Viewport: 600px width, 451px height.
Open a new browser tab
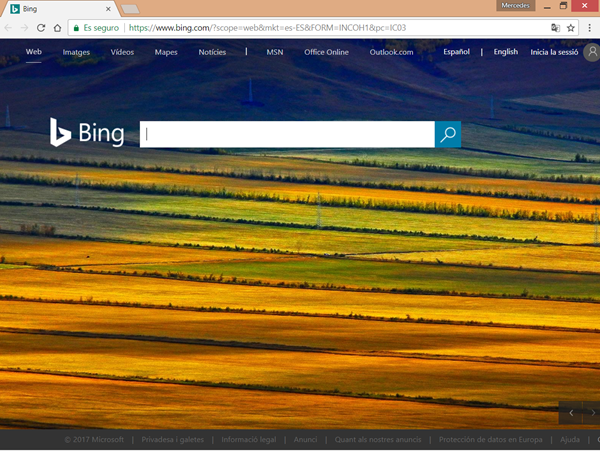[130, 9]
